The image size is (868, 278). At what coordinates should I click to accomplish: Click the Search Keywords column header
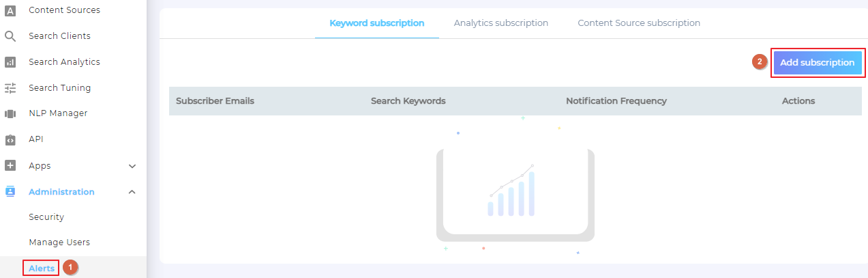[408, 101]
